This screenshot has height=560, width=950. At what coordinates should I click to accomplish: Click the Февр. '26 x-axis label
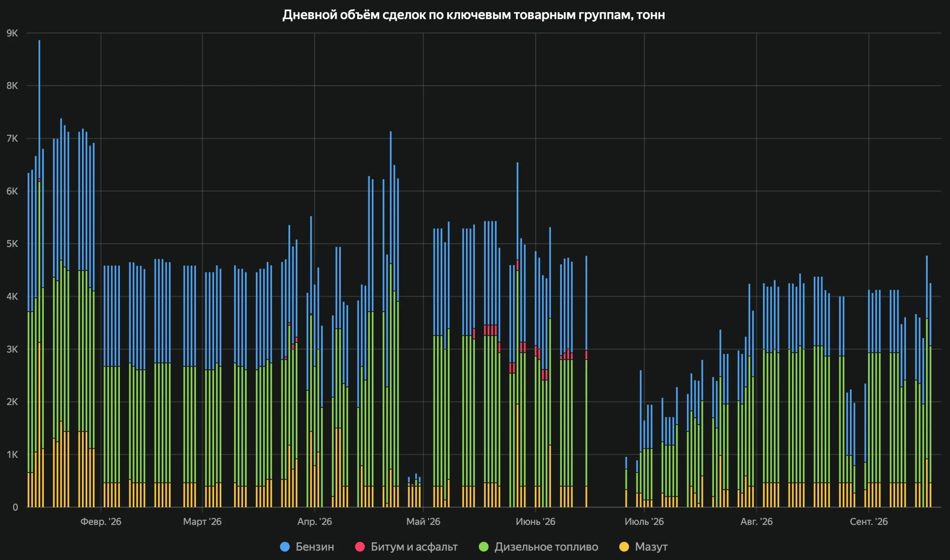coord(101,522)
